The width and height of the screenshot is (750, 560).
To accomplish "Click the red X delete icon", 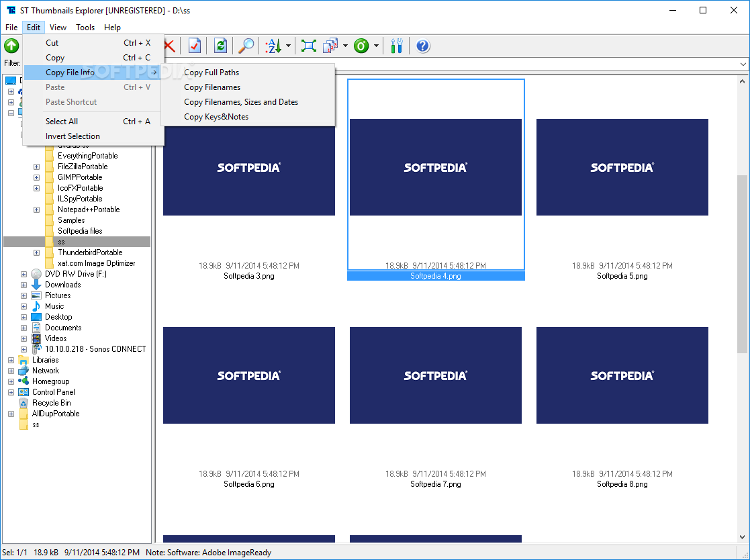I will click(x=169, y=46).
